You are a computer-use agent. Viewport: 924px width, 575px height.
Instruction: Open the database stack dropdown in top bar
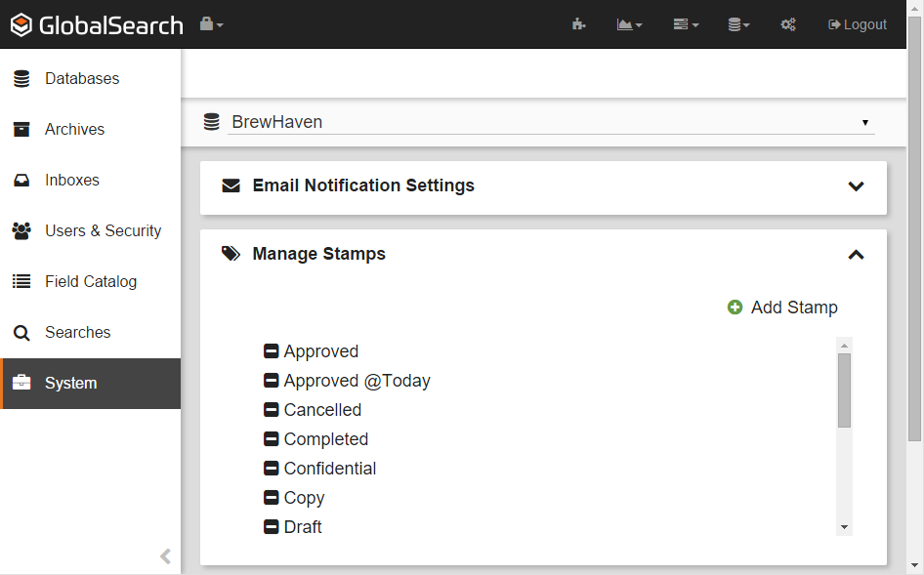738,24
